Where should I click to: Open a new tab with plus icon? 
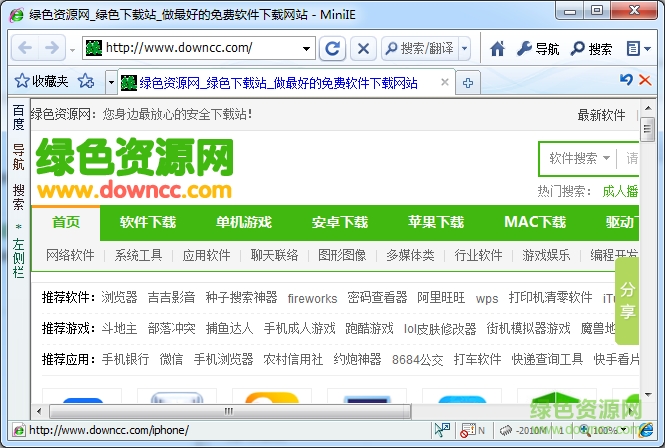click(468, 82)
